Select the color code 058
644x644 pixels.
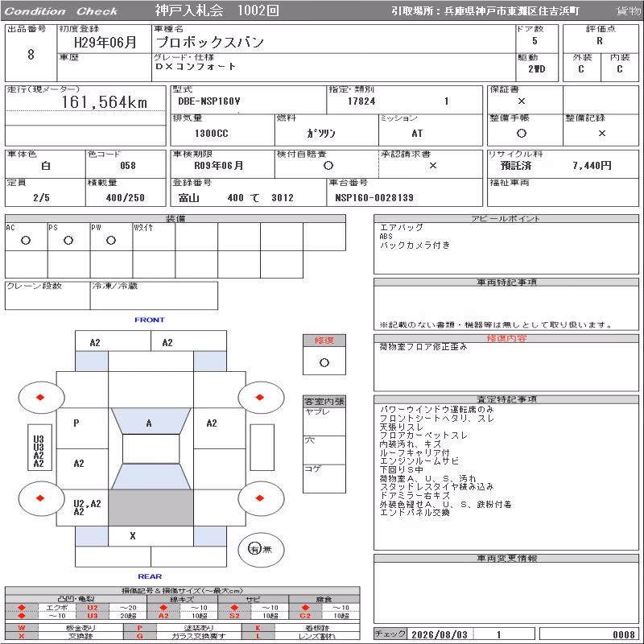[x=128, y=166]
